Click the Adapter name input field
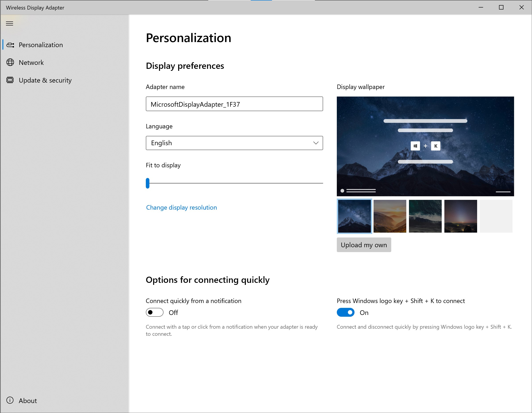This screenshot has height=413, width=532. coord(235,104)
